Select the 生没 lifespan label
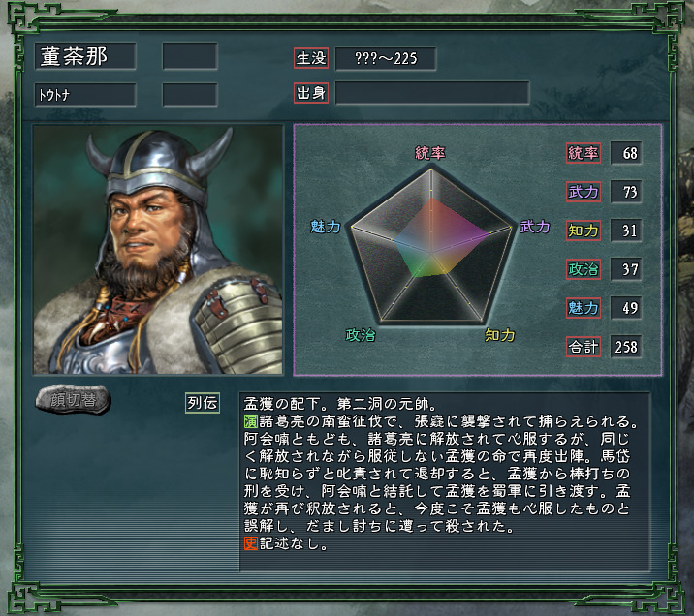Screen dimensions: 694x616 pos(311,58)
